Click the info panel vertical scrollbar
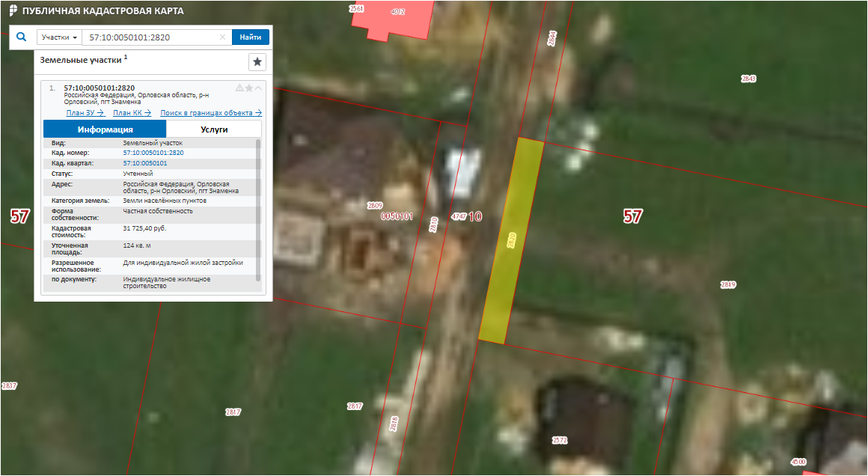 click(259, 210)
